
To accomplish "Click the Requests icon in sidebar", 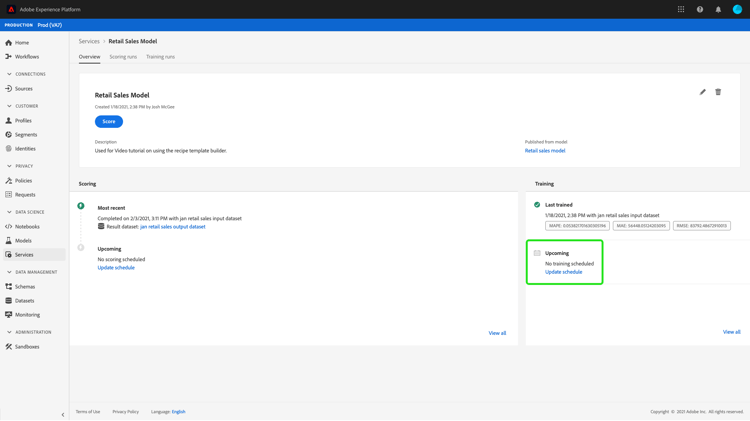I will pos(9,194).
